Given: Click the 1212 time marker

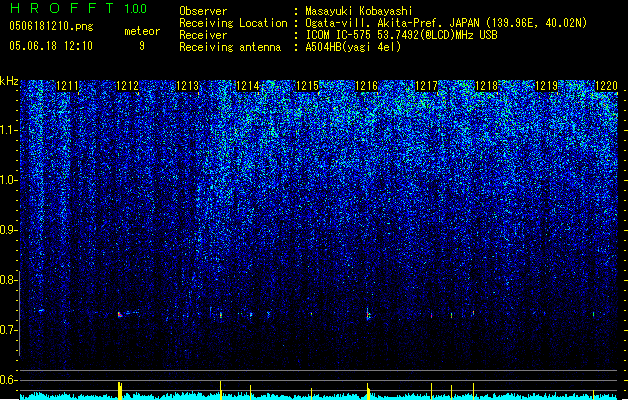Looking at the screenshot, I should 128,86.
